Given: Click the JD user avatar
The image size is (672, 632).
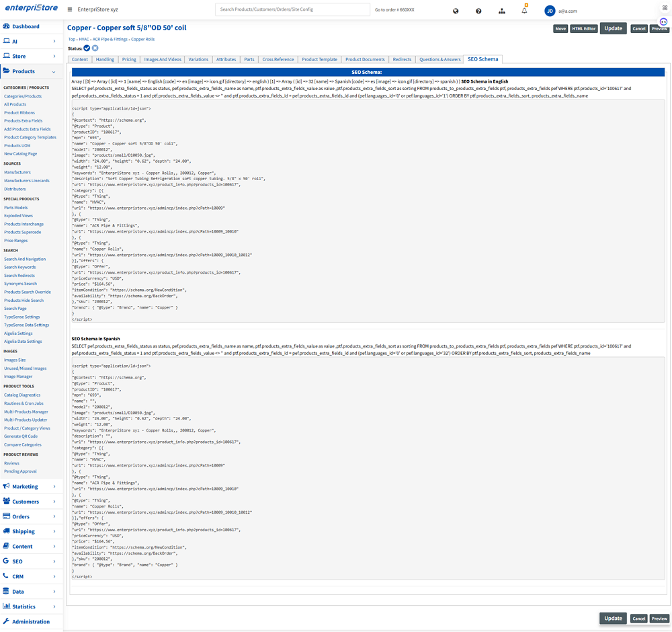Looking at the screenshot, I should click(550, 11).
